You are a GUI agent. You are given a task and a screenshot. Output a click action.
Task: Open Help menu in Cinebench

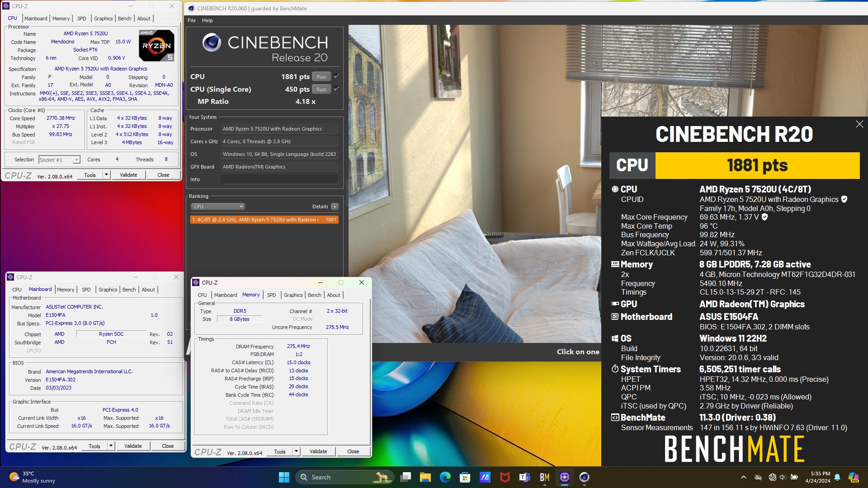click(x=208, y=20)
